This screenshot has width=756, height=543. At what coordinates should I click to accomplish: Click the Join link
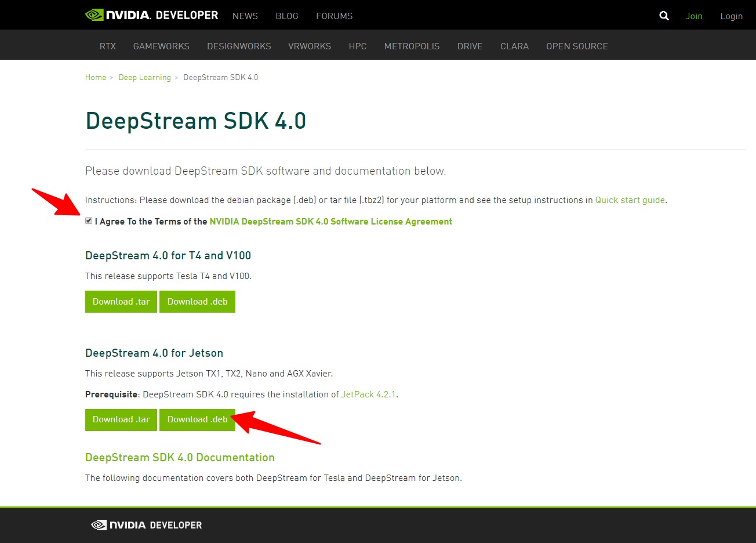pos(694,16)
